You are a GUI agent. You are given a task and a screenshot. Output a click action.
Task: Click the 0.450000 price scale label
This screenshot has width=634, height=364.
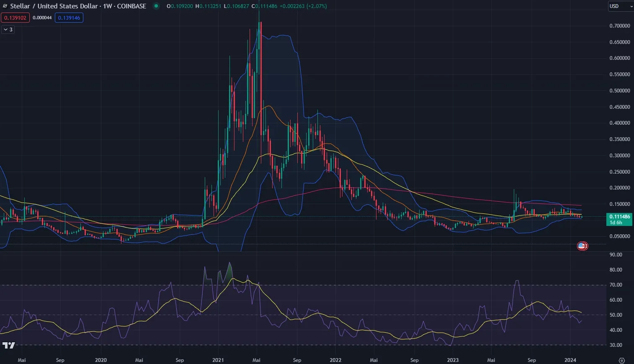click(x=620, y=107)
